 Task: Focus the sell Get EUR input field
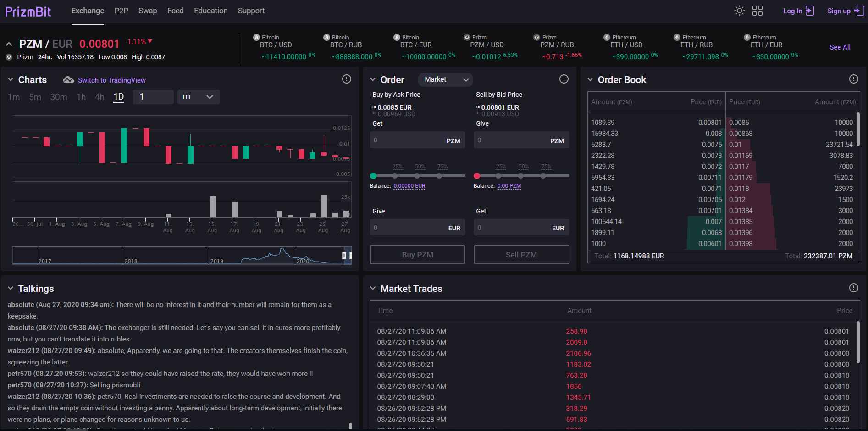click(521, 228)
